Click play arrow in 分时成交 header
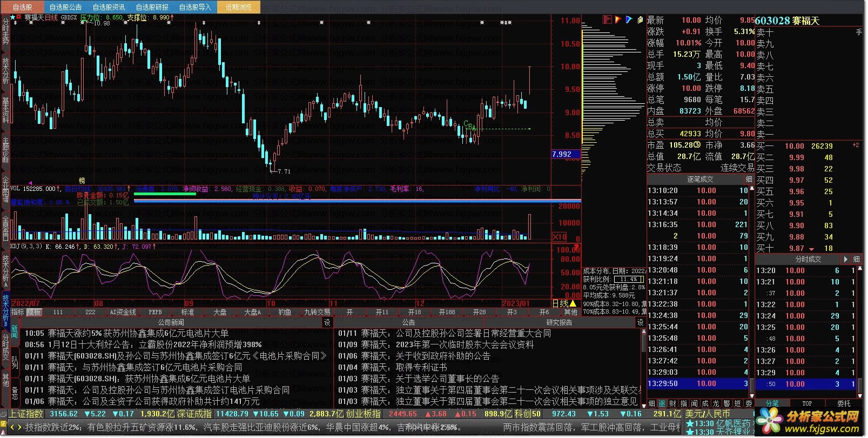Screen dimensions: 868x438 [846, 260]
